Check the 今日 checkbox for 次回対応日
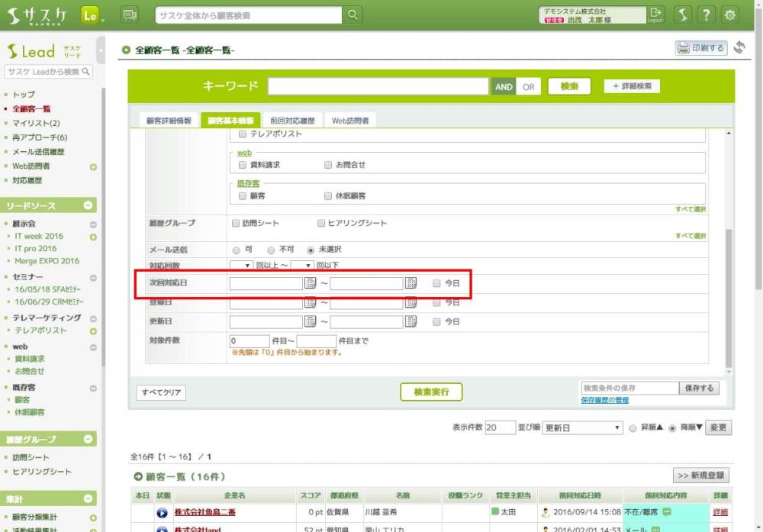This screenshot has width=763, height=532. 436,283
